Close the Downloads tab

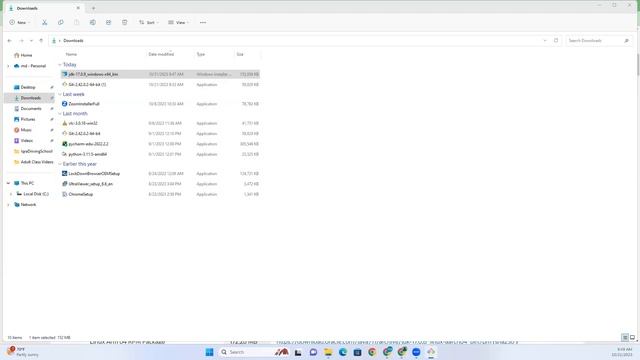point(78,8)
